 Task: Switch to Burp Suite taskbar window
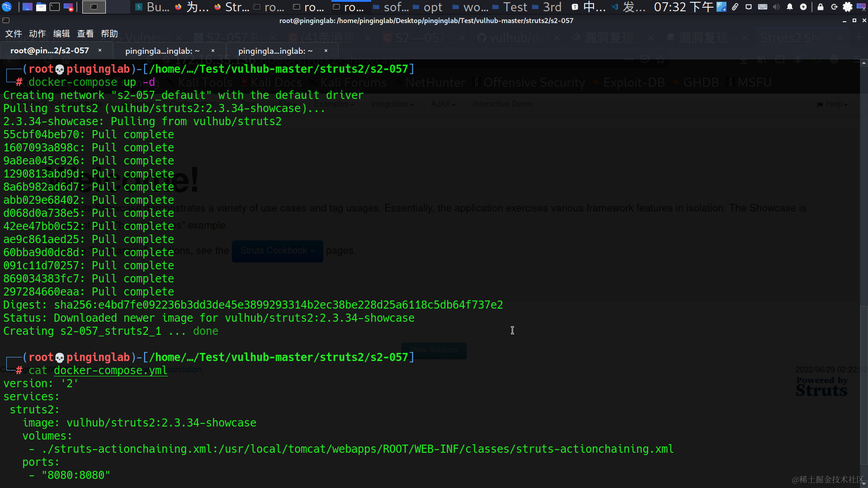153,7
